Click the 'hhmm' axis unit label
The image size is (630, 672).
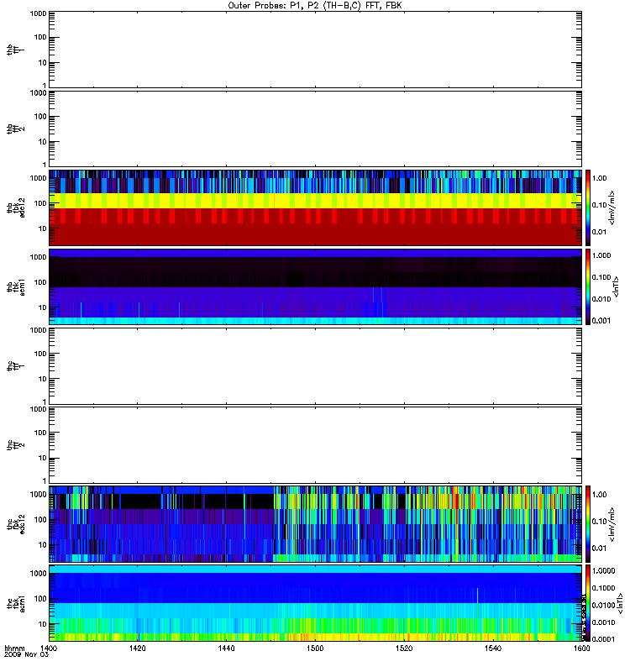(14, 648)
